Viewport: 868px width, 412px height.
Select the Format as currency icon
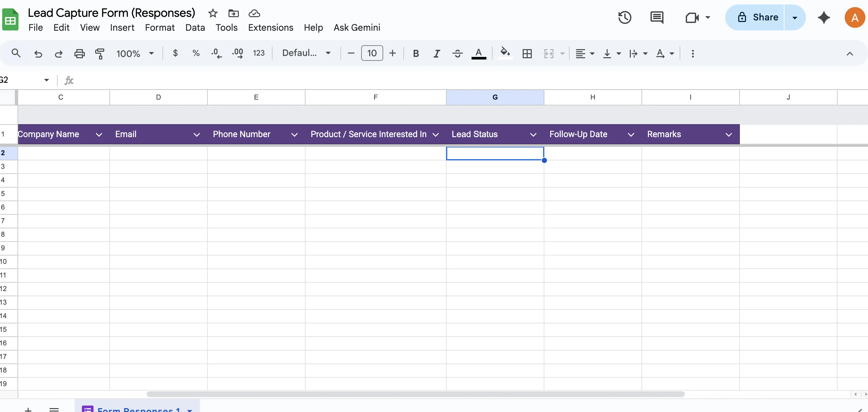click(175, 53)
